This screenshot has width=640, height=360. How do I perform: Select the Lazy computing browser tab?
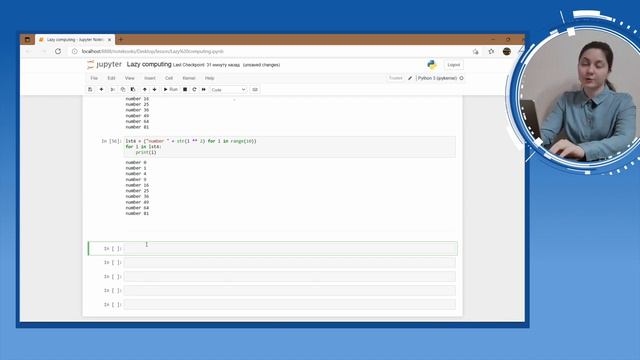[x=75, y=40]
